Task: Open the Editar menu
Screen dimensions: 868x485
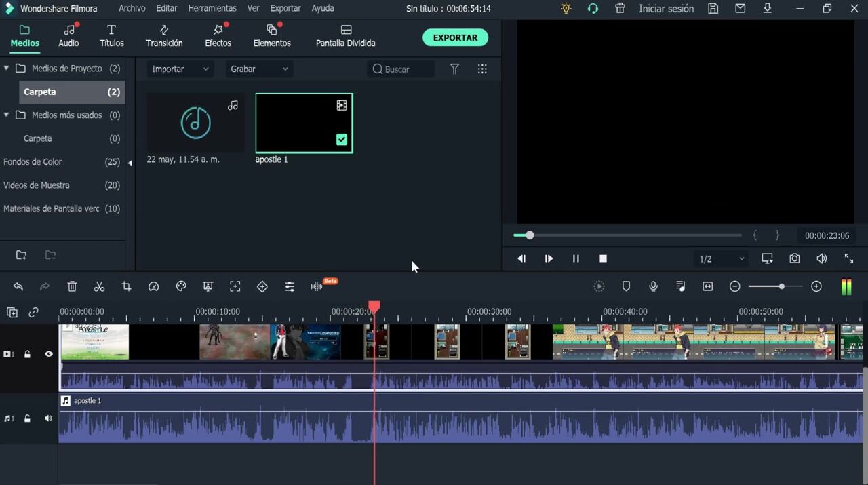Action: [x=167, y=8]
